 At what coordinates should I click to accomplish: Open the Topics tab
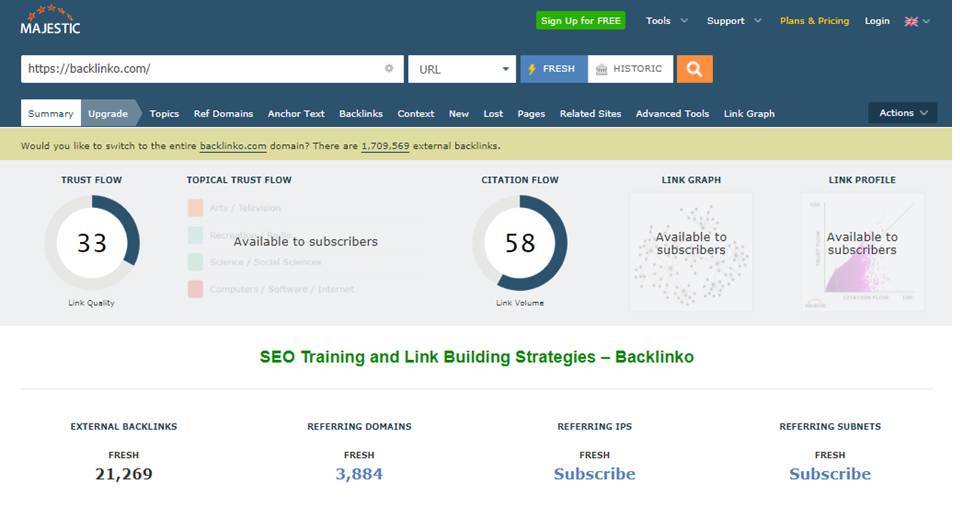164,113
